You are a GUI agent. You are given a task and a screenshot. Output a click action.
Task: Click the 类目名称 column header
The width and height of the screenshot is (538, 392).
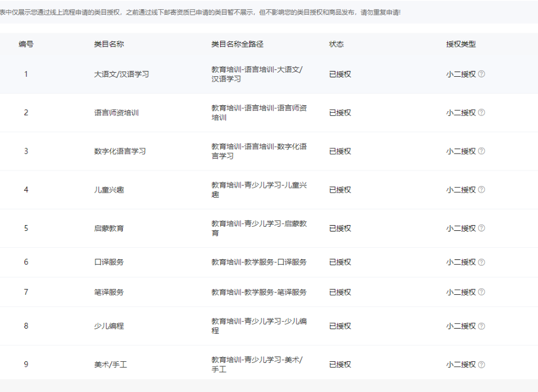point(109,44)
